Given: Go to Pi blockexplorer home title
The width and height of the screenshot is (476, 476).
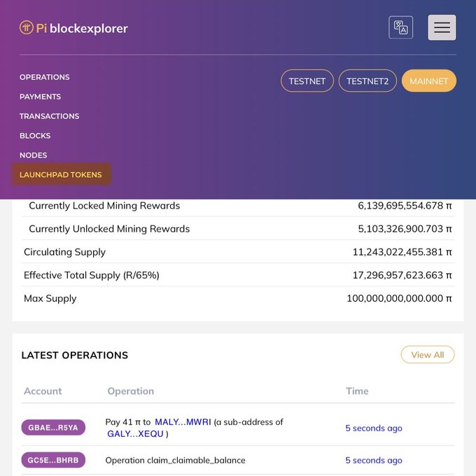Looking at the screenshot, I should point(82,28).
